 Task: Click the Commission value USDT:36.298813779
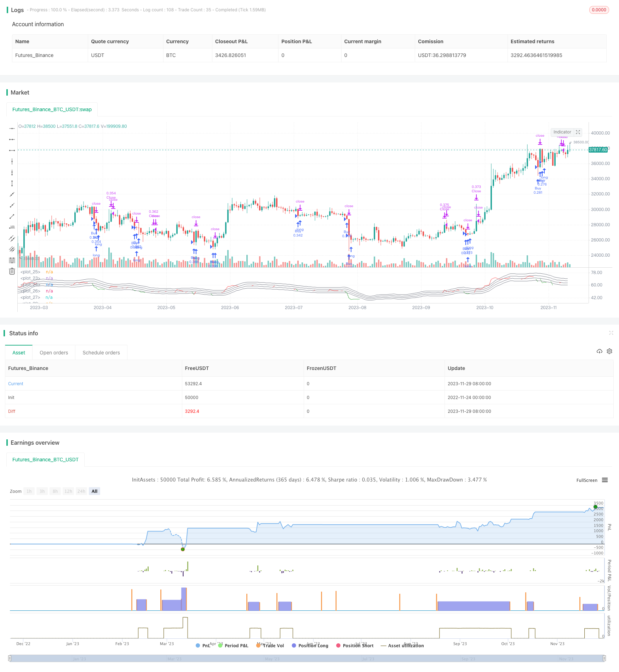pos(442,55)
